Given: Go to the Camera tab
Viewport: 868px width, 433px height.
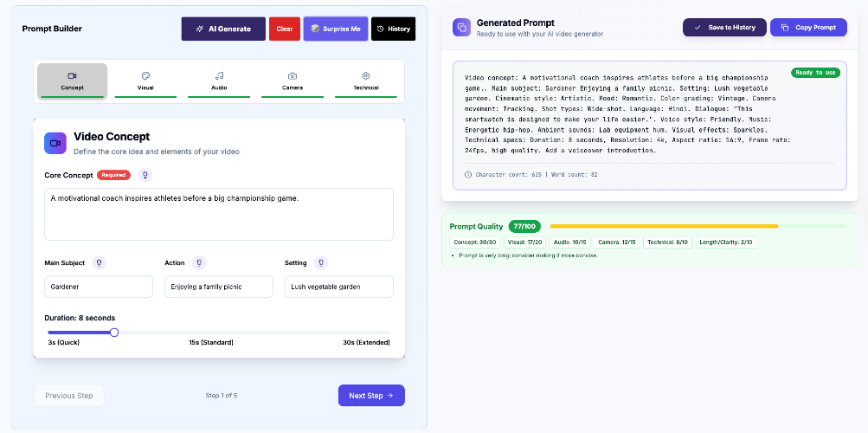Looking at the screenshot, I should [x=293, y=81].
